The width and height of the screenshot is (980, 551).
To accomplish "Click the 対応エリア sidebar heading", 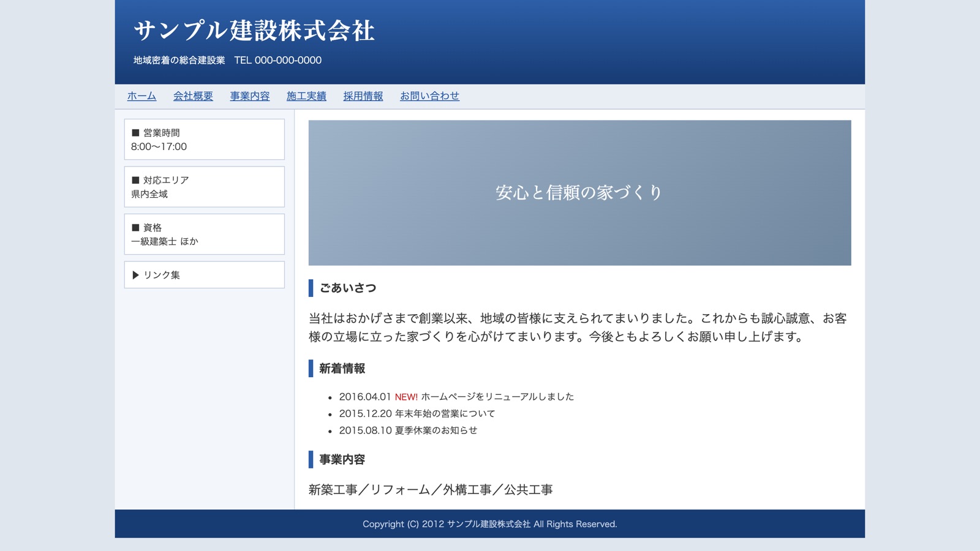I will tap(160, 180).
